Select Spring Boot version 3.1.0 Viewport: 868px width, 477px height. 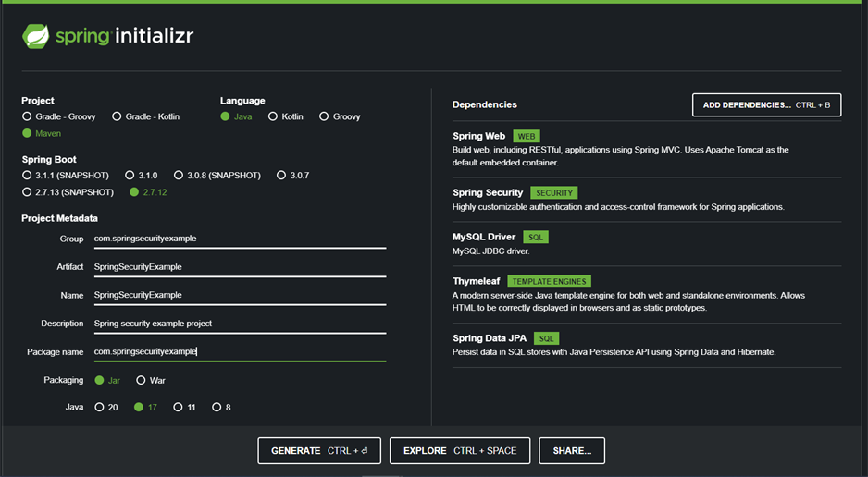129,176
